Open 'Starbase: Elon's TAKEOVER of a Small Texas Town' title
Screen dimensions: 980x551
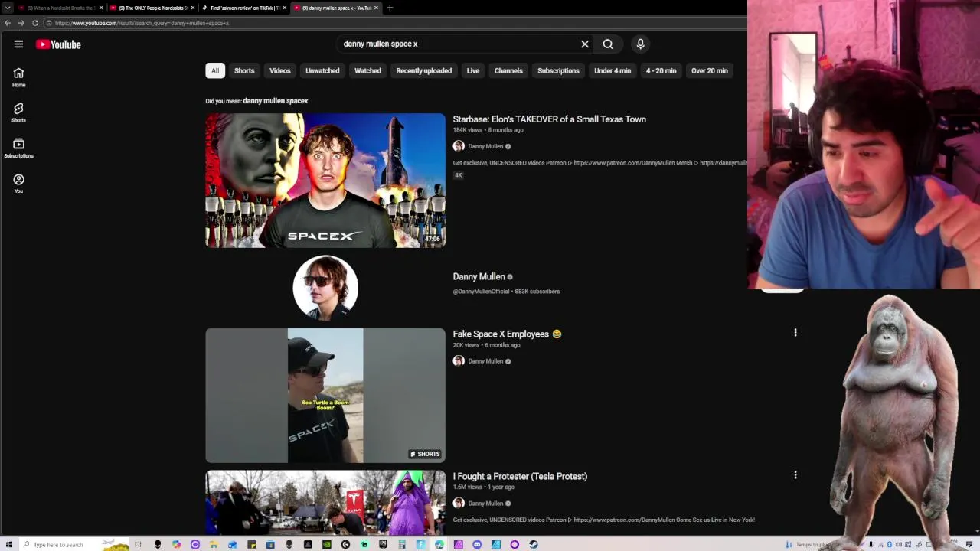(550, 119)
